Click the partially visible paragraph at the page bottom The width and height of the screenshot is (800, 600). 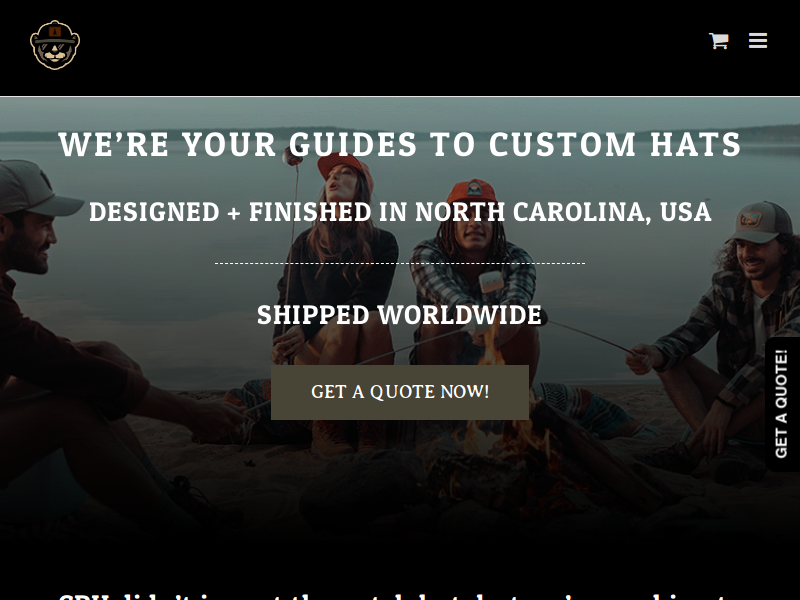[x=399, y=596]
